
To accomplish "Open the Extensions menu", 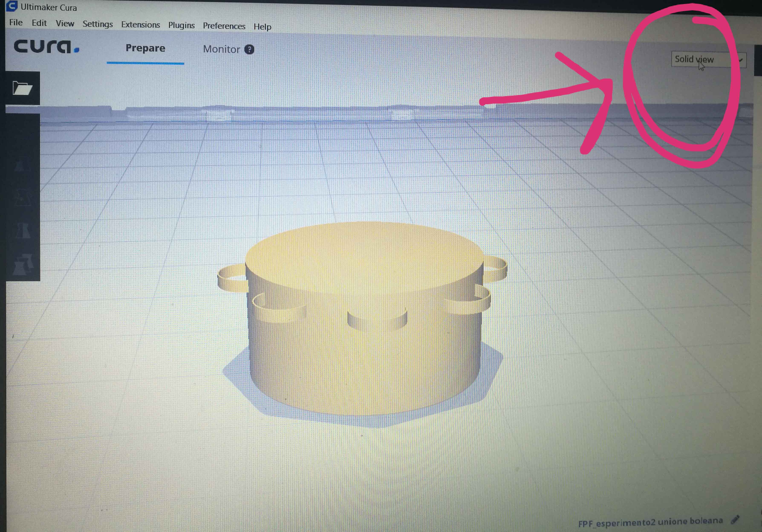I will 140,25.
